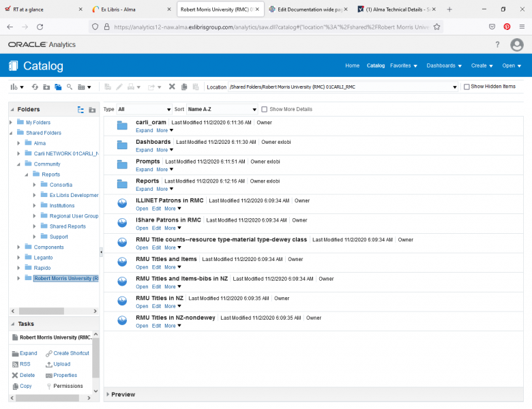Select Alma folder in tree
532x409 pixels.
pyautogui.click(x=40, y=143)
